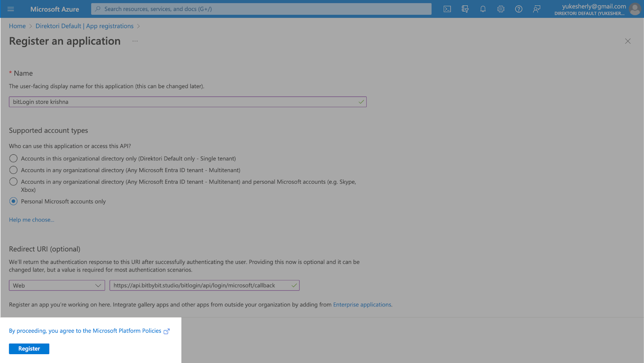Open portal settings gear
This screenshot has width=644, height=363.
pos(501,9)
